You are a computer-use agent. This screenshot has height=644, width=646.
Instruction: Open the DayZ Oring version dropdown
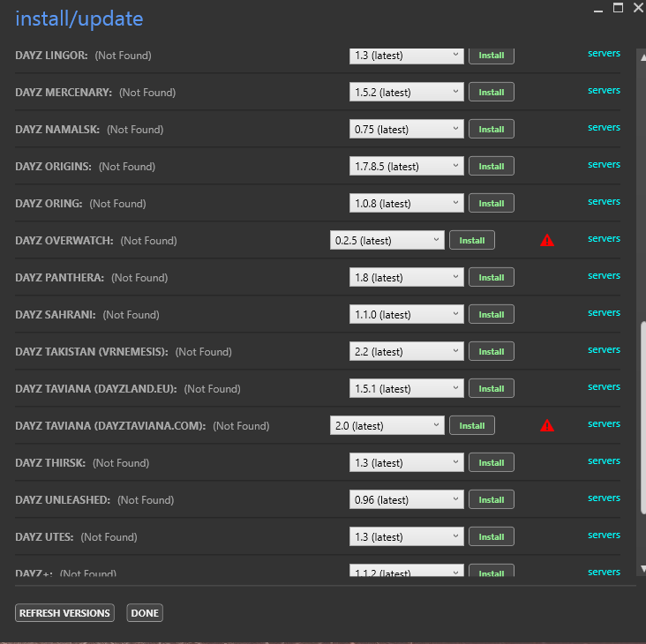click(x=406, y=203)
